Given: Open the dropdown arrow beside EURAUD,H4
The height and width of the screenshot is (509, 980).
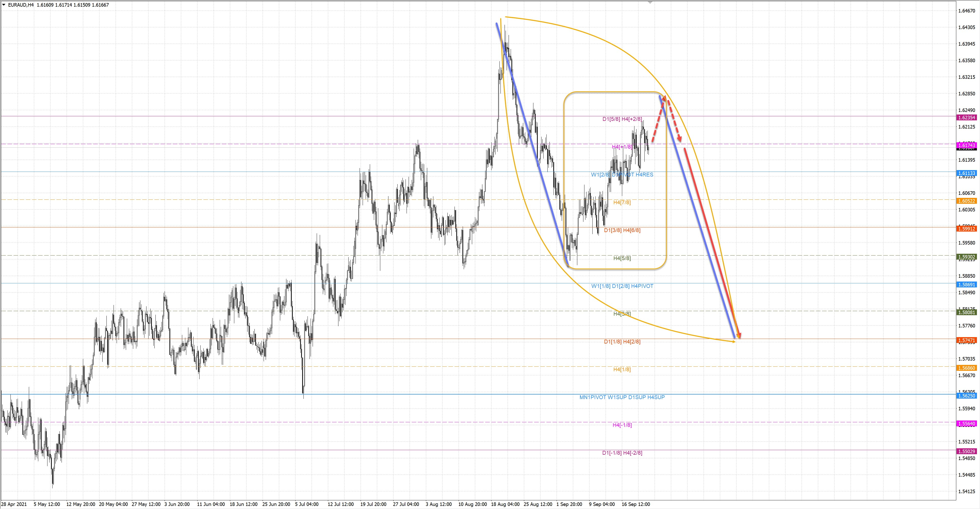Looking at the screenshot, I should click(x=4, y=5).
